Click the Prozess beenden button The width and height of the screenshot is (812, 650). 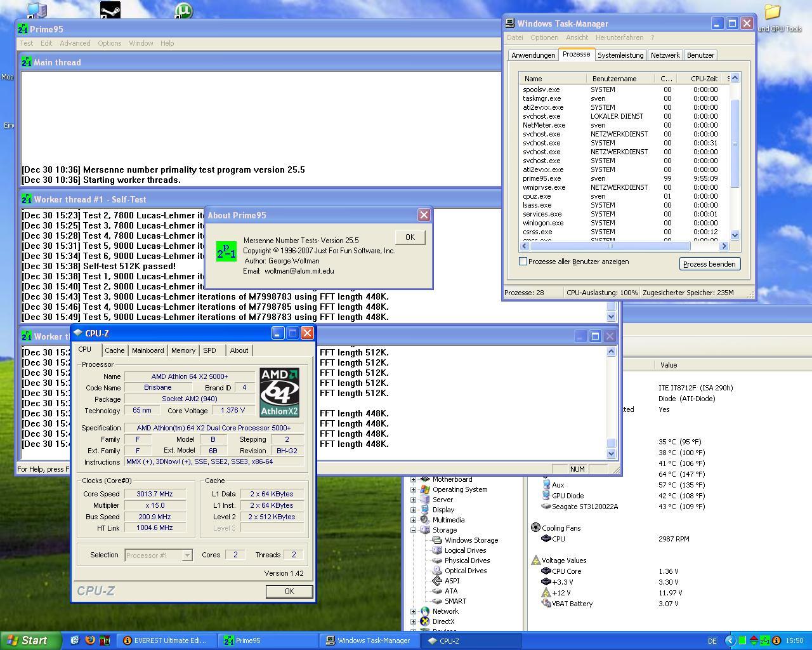click(710, 264)
